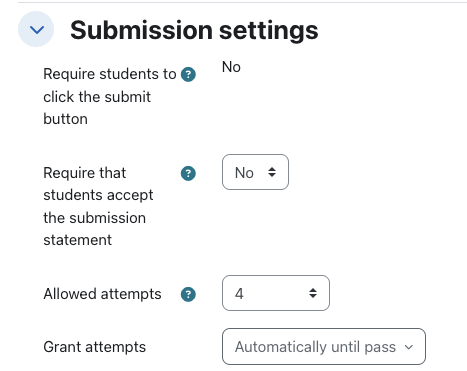Screen dimensions: 467x371
Task: Click the Allowed attempts label
Action: (102, 294)
